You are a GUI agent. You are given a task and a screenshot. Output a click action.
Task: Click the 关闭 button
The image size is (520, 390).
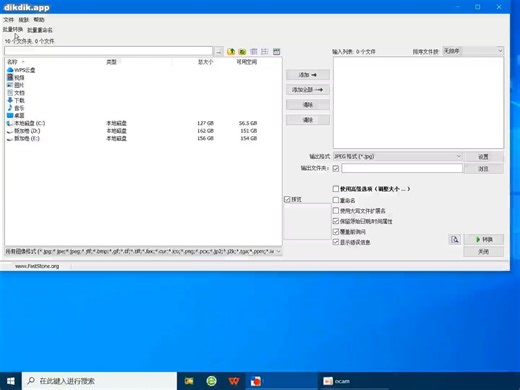point(484,252)
